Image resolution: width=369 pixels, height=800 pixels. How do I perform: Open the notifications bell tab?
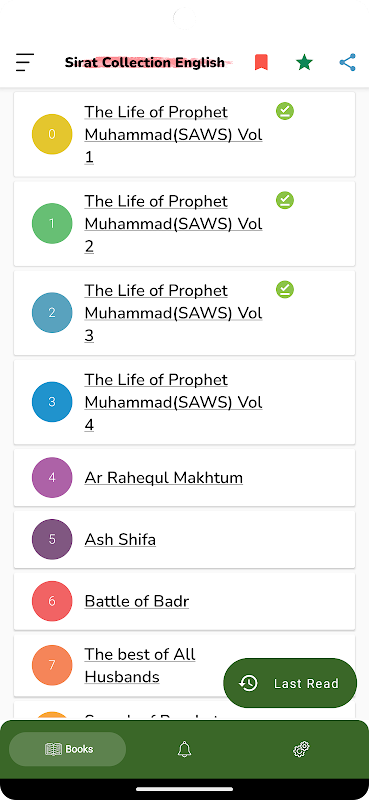184,749
